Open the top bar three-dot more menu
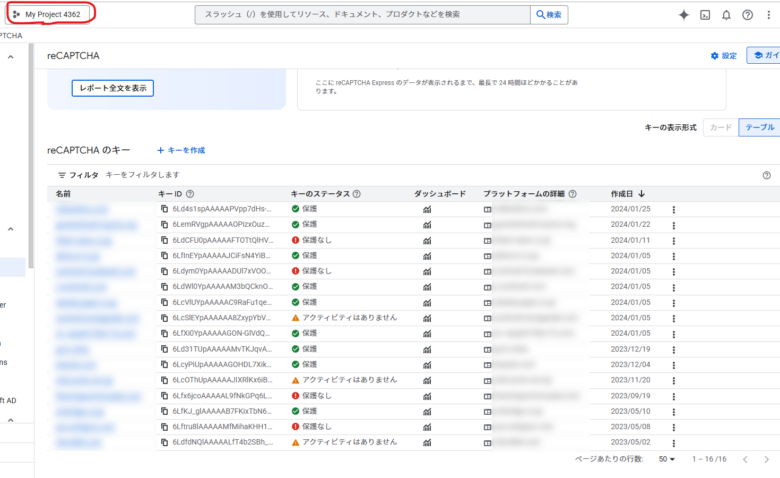The width and height of the screenshot is (780, 478). (769, 15)
